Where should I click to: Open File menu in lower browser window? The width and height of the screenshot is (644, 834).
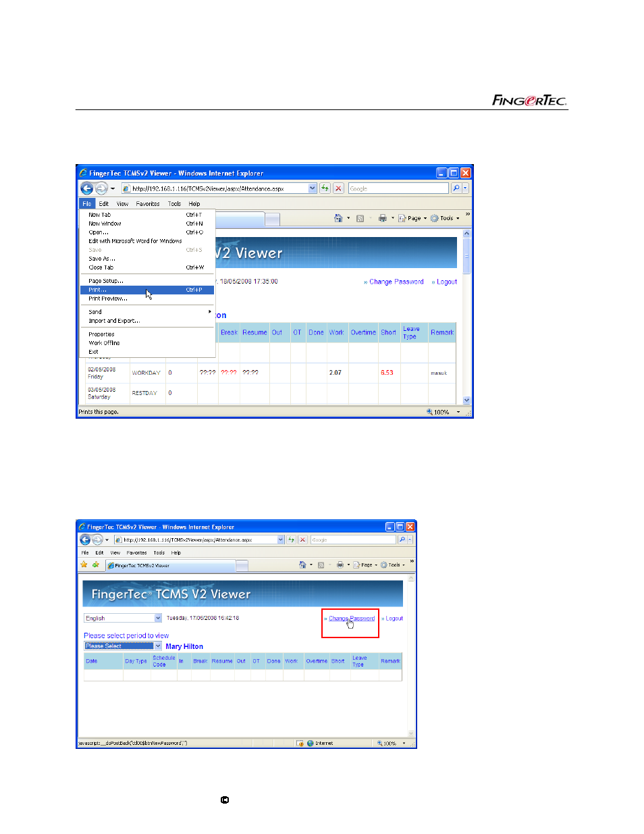click(x=85, y=552)
